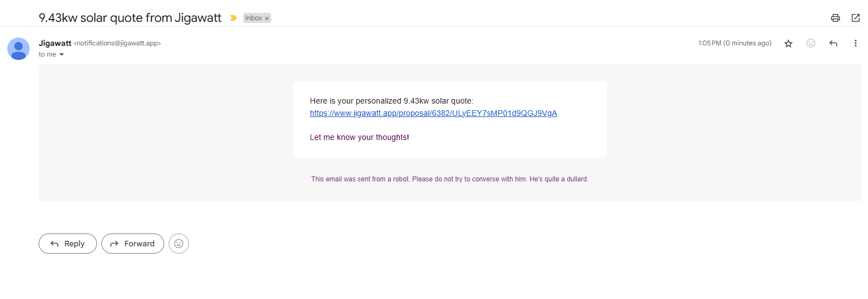Click the sender name Jigawatt

[55, 43]
